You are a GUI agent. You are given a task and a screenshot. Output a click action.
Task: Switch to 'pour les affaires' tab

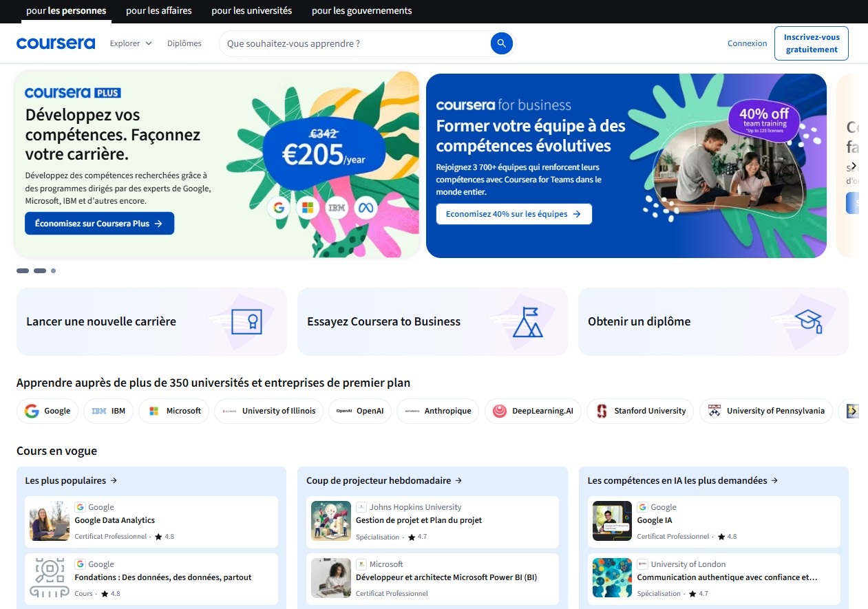159,11
